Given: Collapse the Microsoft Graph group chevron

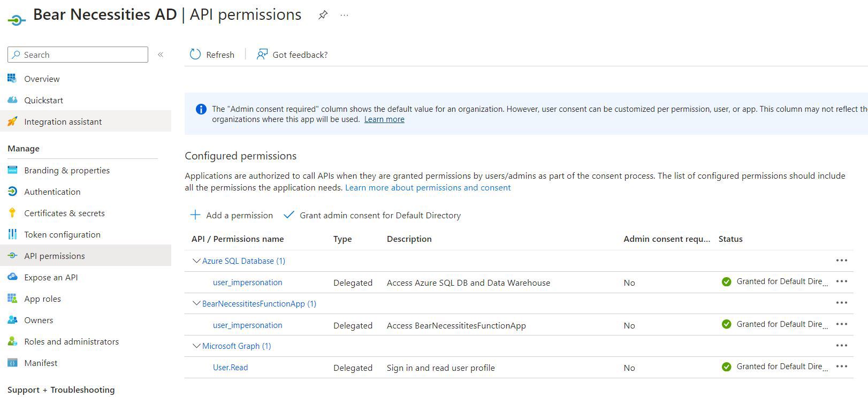Looking at the screenshot, I should (196, 346).
